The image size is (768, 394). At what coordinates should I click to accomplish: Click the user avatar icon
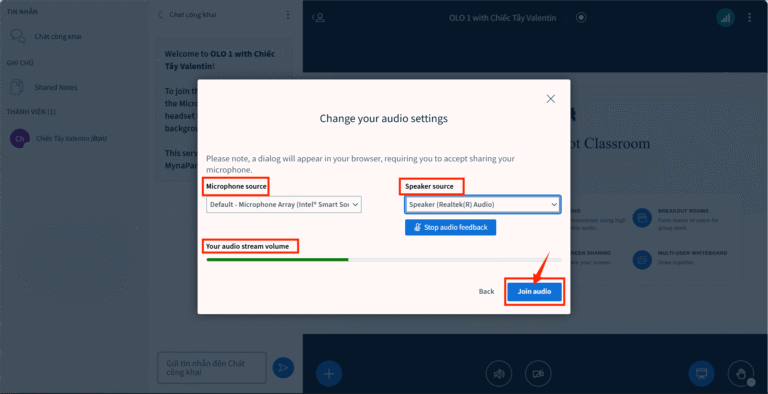pyautogui.click(x=20, y=139)
